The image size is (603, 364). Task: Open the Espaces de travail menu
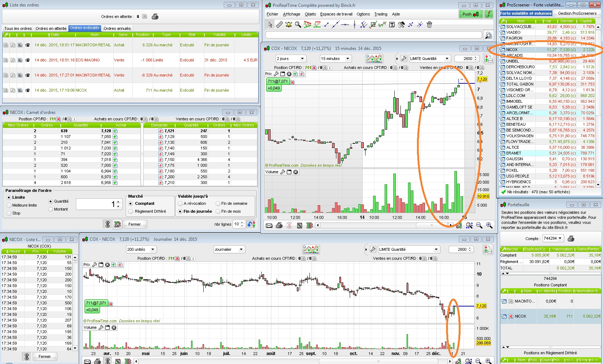pyautogui.click(x=336, y=14)
